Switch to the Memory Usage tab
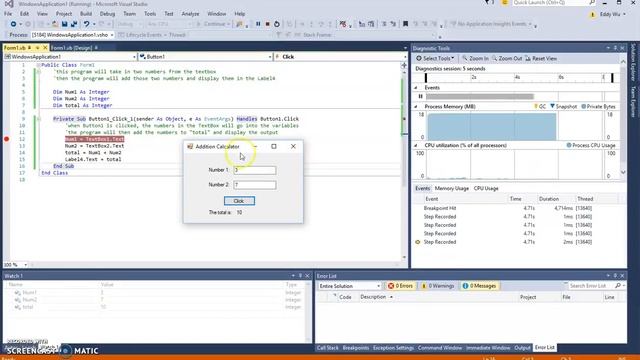This screenshot has height=360, width=640. tap(451, 189)
